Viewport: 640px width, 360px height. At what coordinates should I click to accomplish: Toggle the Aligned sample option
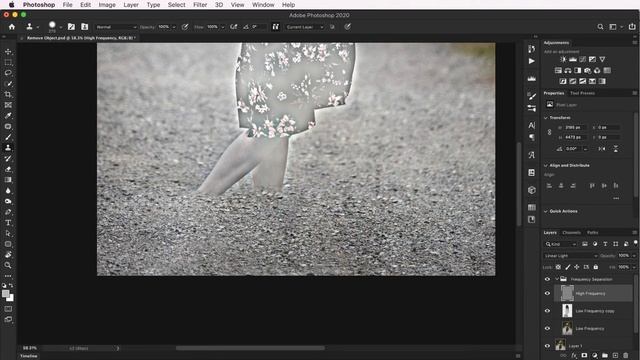click(x=276, y=27)
